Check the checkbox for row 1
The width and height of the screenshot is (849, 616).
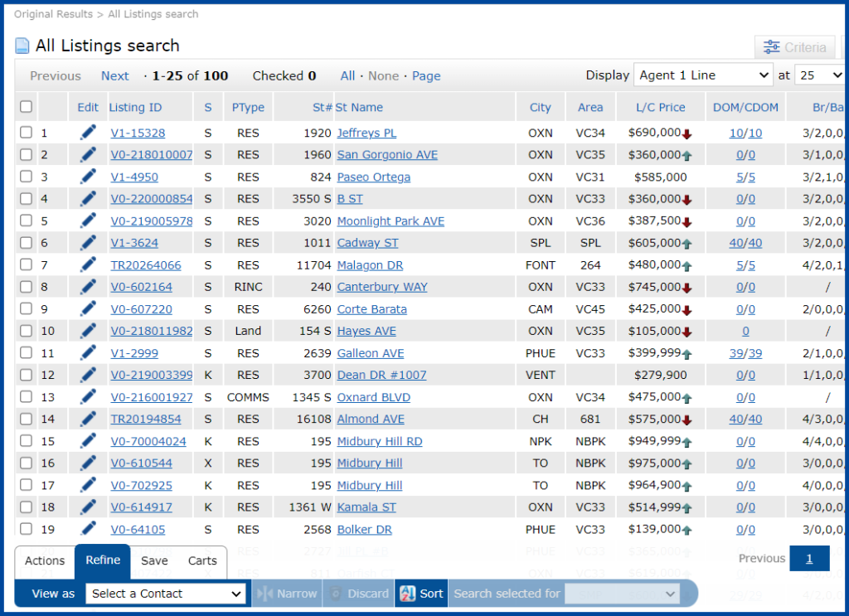(26, 133)
